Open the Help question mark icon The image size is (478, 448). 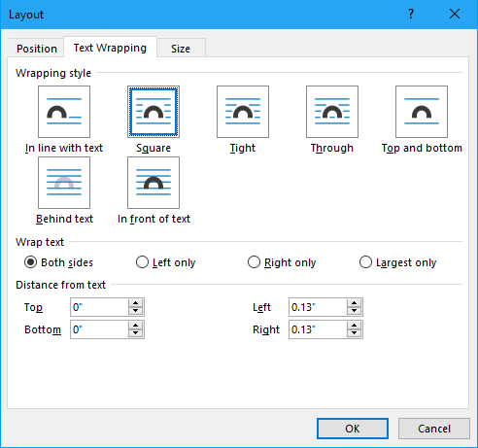[x=411, y=14]
